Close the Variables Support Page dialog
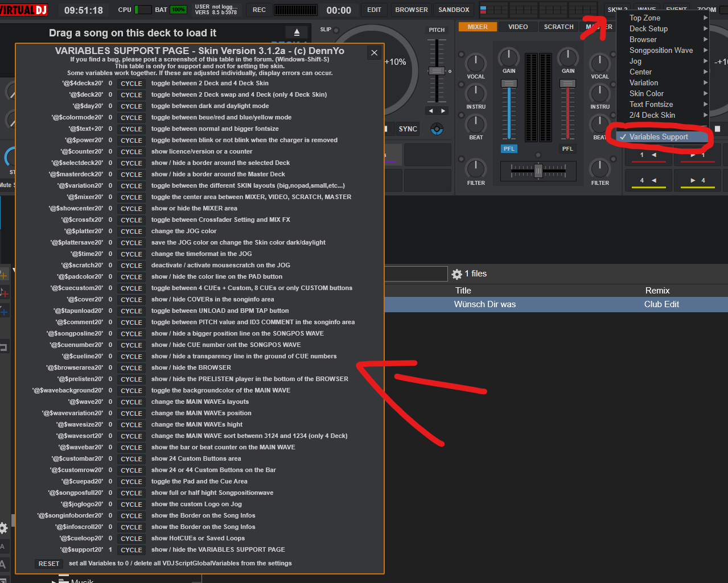Screen dimensions: 728x583 tap(374, 53)
